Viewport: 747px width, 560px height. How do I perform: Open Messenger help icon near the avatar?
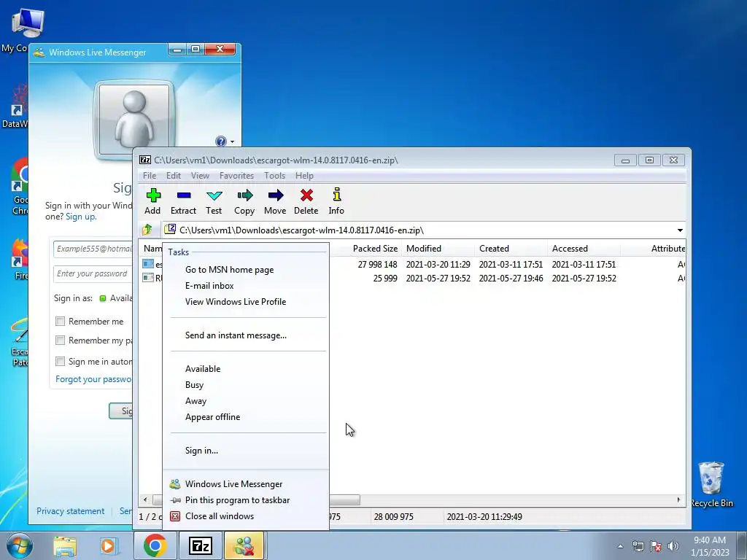(x=221, y=141)
